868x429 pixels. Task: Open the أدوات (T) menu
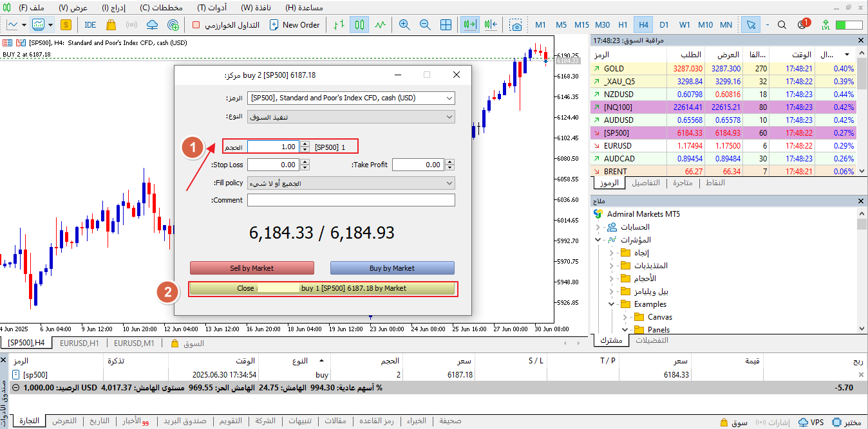click(211, 7)
